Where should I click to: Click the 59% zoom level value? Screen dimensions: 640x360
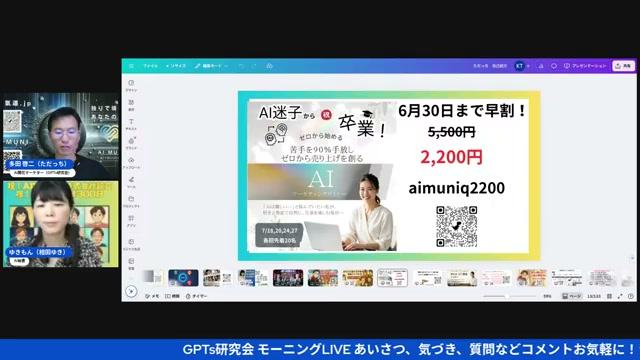pos(547,296)
